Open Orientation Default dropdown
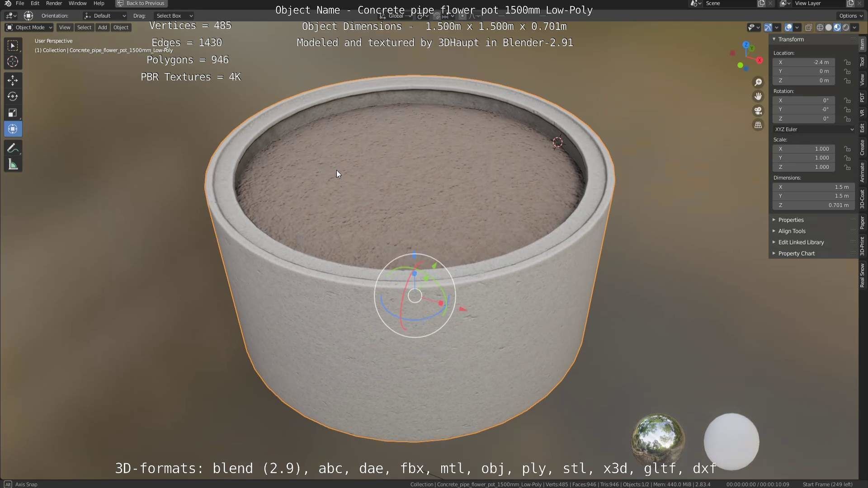 [104, 16]
